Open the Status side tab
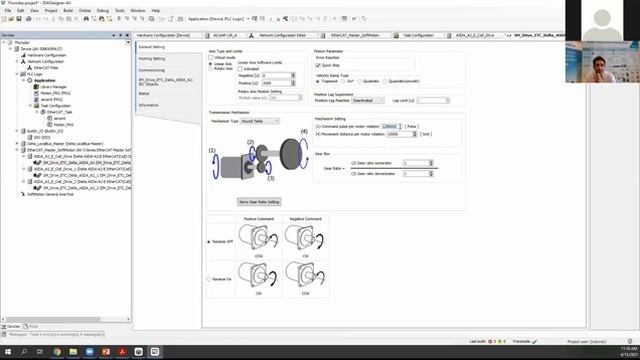The image size is (640, 360). tap(144, 93)
